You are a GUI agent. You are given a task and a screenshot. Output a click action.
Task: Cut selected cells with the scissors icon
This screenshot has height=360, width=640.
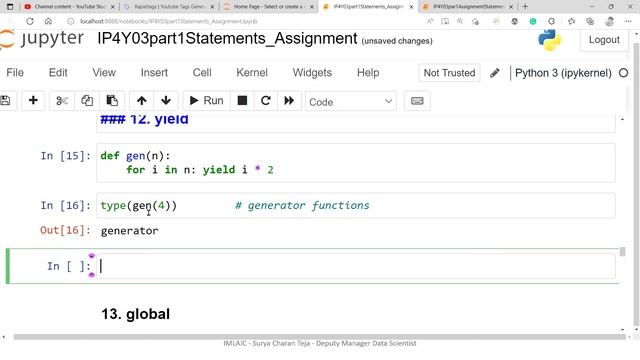[x=62, y=101]
